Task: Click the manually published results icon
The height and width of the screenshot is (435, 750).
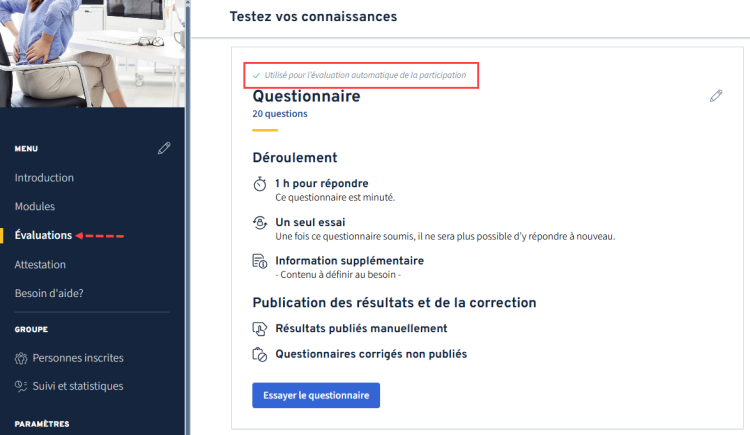Action: pyautogui.click(x=260, y=329)
